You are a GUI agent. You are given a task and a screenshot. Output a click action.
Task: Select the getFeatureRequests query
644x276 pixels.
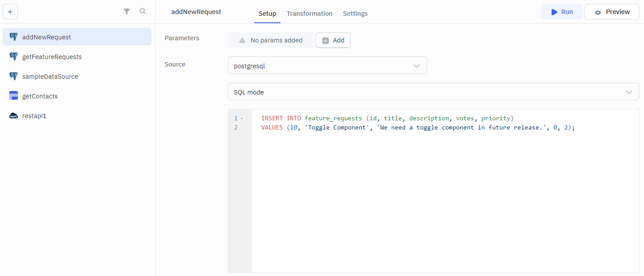(x=52, y=57)
